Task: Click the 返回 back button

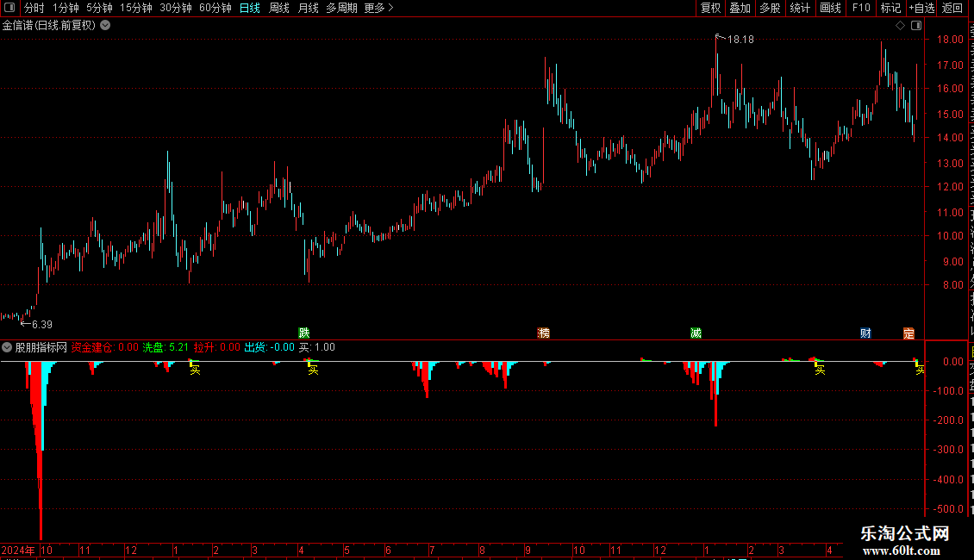Action: [952, 8]
